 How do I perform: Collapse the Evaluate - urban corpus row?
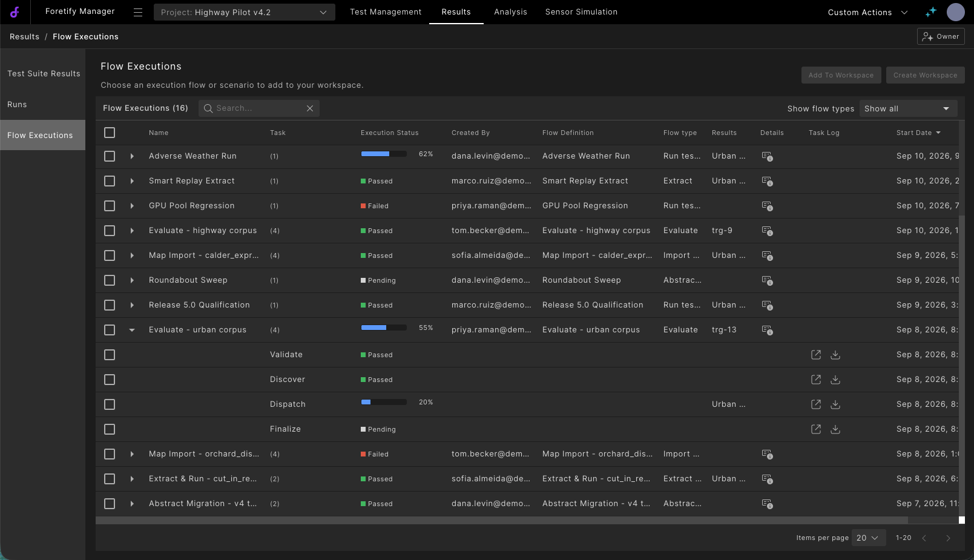click(132, 330)
